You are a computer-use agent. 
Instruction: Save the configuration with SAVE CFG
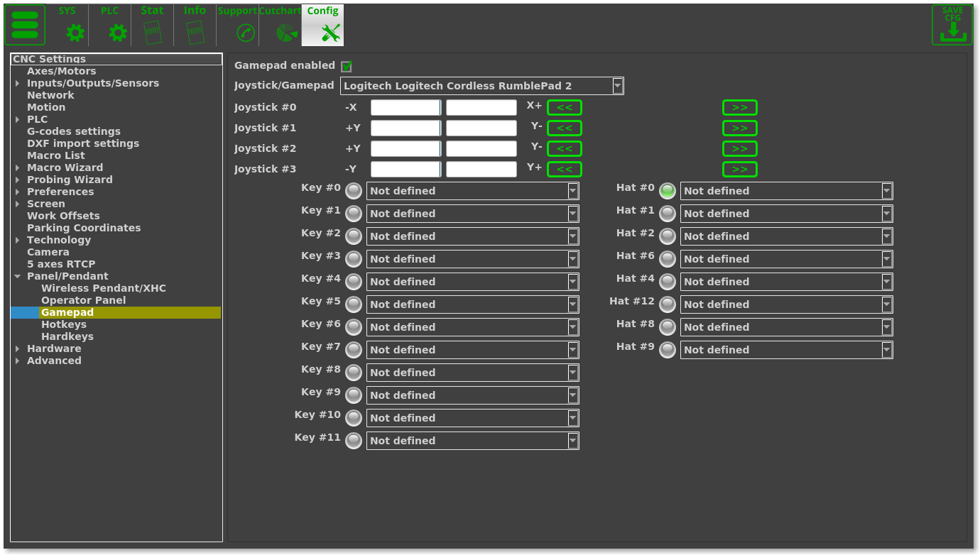tap(952, 25)
